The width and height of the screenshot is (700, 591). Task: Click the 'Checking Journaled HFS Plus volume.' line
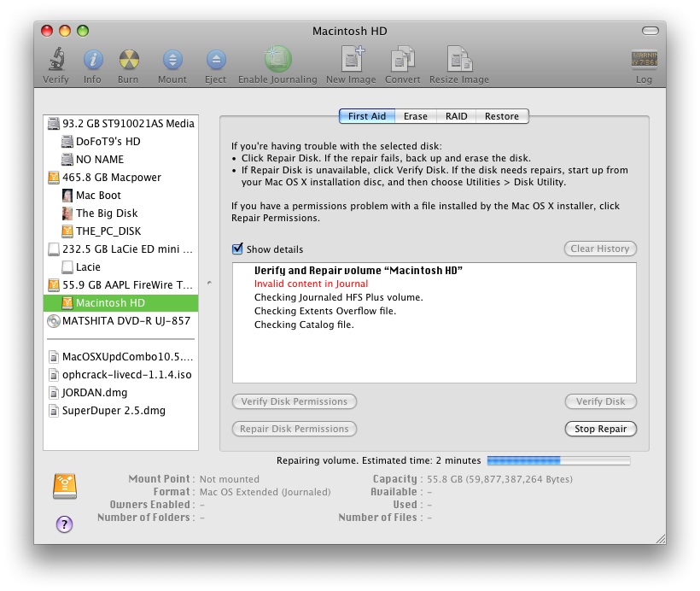(338, 297)
